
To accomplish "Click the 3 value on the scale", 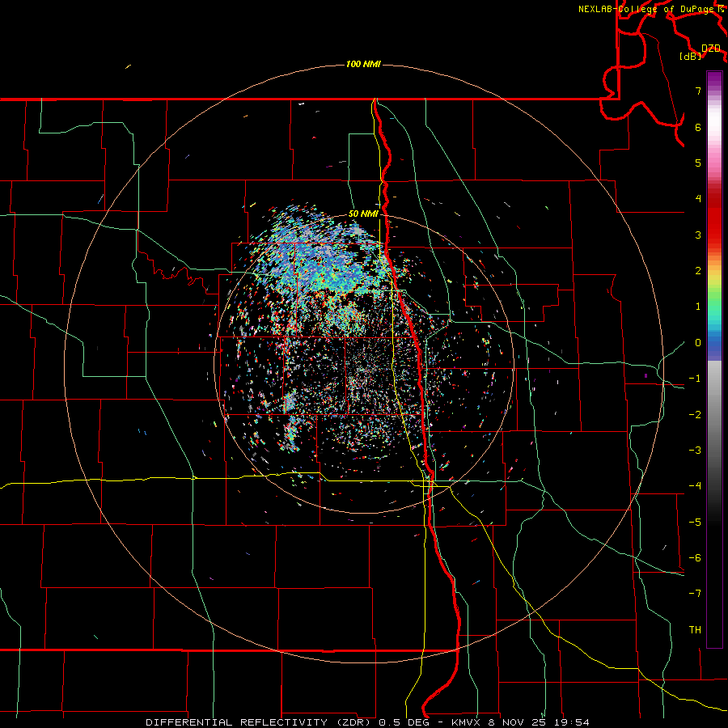I will [x=698, y=235].
